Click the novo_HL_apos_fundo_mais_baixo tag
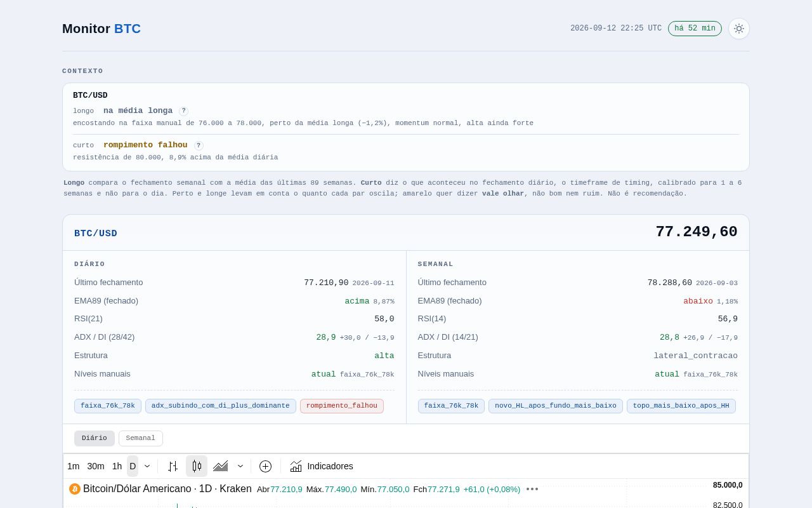Image resolution: width=812 pixels, height=508 pixels. pos(556,406)
